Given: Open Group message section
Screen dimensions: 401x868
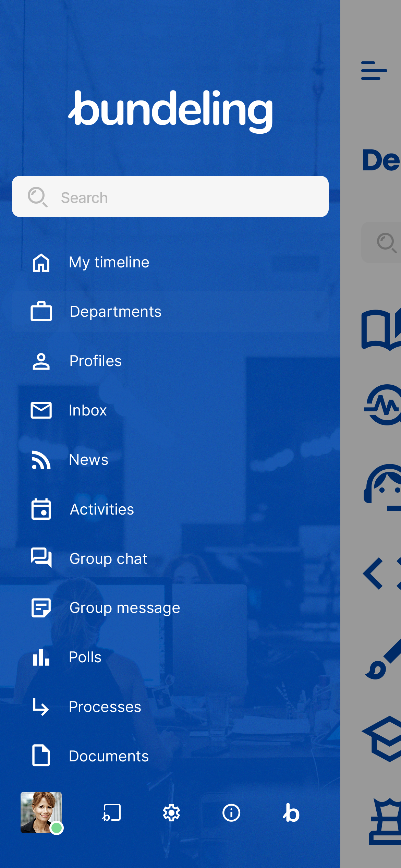Looking at the screenshot, I should click(x=170, y=608).
